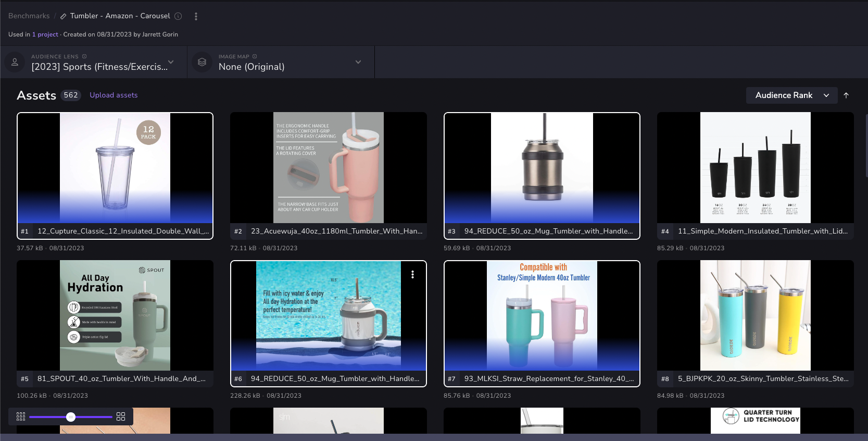Viewport: 868px width, 441px height.
Task: Click file name 11_Simple_Modern_Insulated_Tumbler_with_Lid
Action: (763, 231)
